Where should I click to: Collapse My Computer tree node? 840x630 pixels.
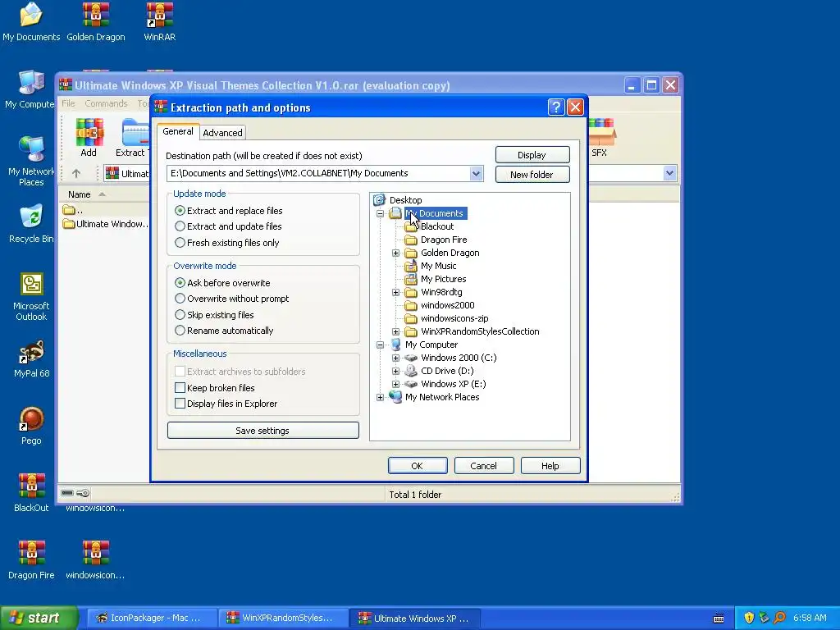(381, 345)
